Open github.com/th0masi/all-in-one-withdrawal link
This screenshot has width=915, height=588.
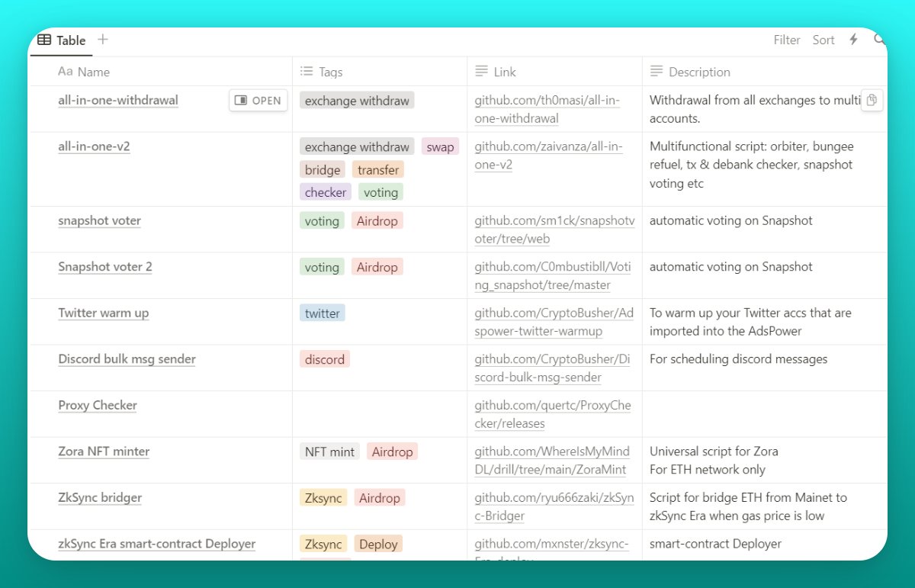pyautogui.click(x=547, y=109)
